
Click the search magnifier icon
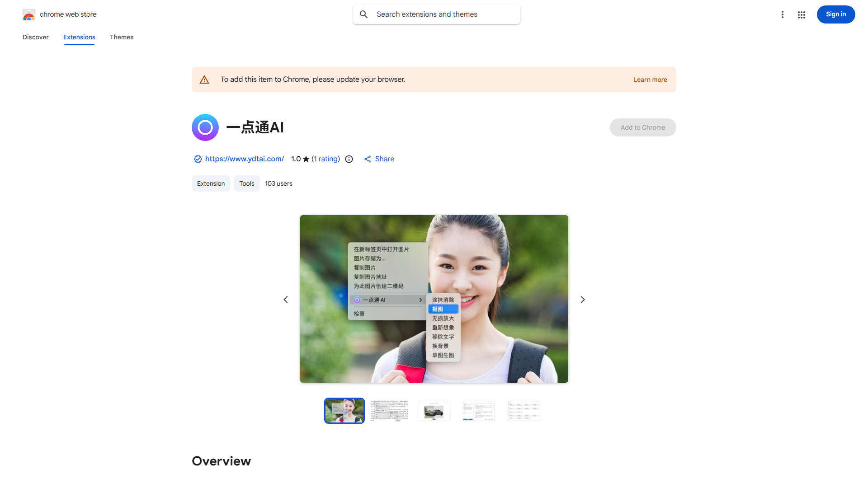[364, 14]
